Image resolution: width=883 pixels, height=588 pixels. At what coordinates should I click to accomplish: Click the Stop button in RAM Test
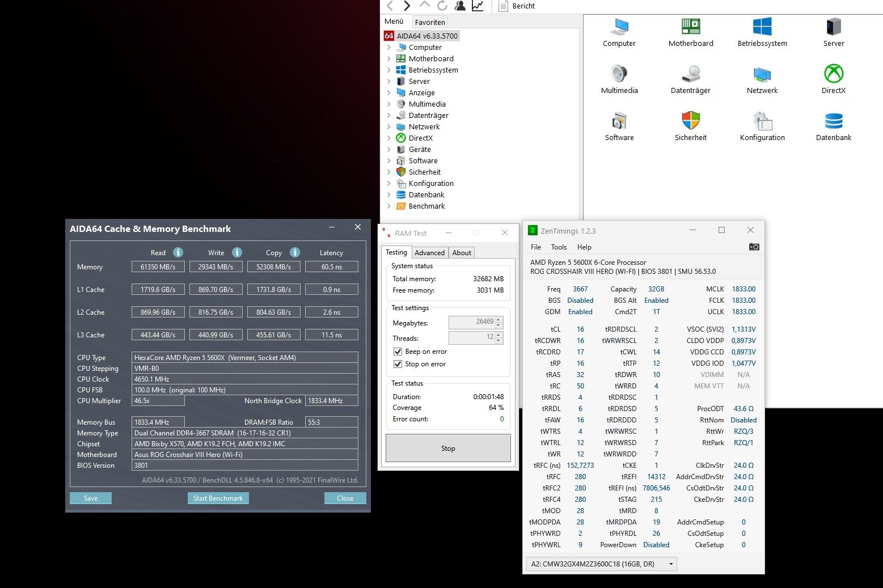point(448,448)
